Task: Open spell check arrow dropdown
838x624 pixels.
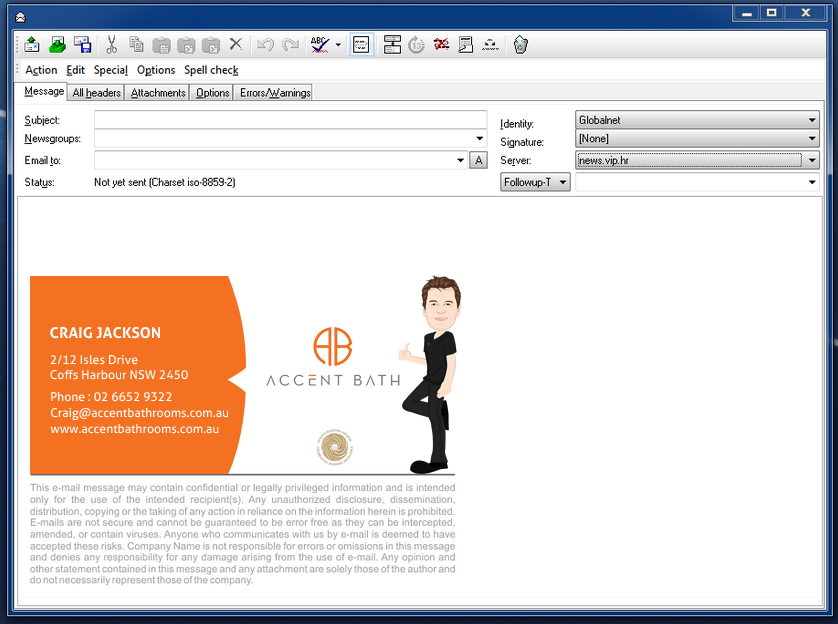Action: point(338,45)
